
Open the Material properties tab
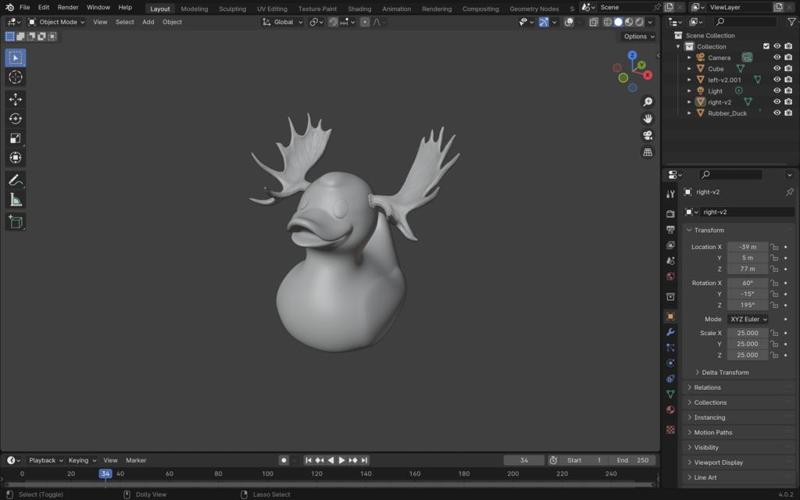point(670,410)
